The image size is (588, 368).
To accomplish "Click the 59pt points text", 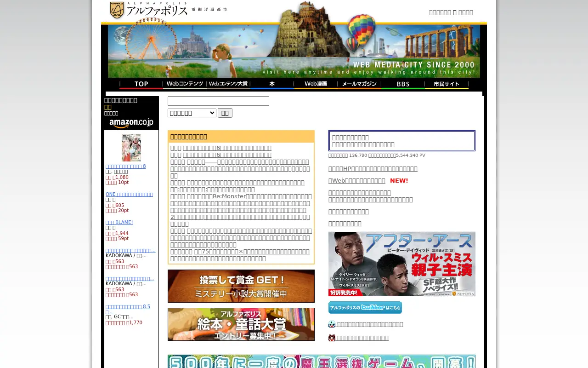I will point(124,239).
